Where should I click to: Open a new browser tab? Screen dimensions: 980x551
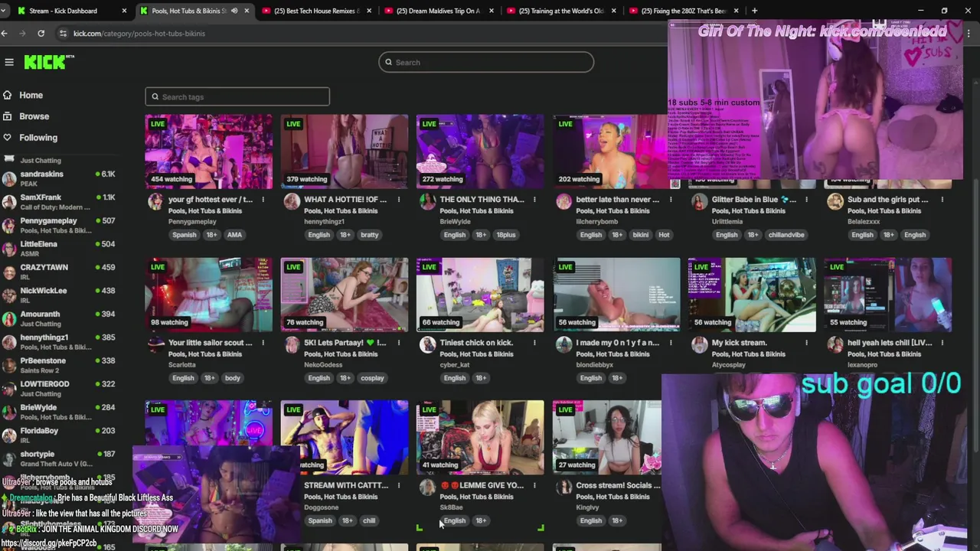pyautogui.click(x=754, y=11)
